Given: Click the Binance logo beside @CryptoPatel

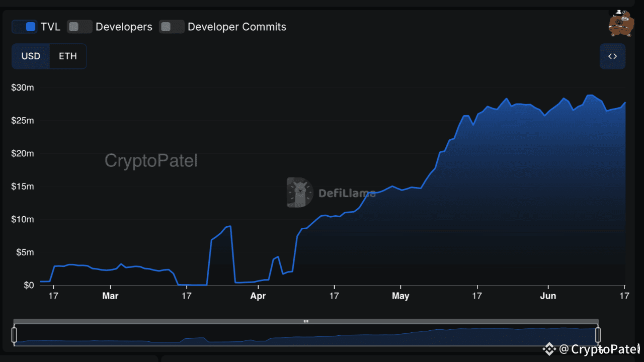Looking at the screenshot, I should [549, 349].
